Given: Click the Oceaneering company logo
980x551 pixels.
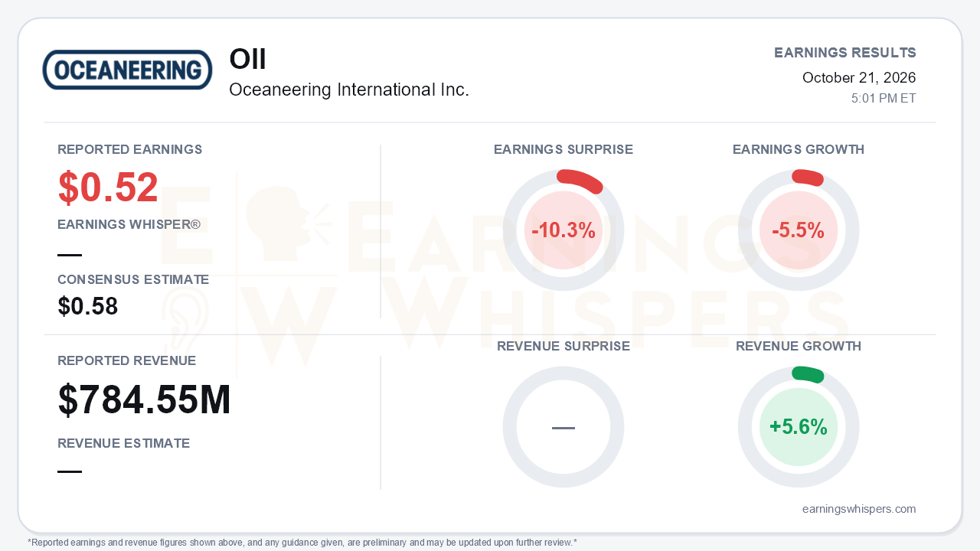Looking at the screenshot, I should click(x=127, y=70).
